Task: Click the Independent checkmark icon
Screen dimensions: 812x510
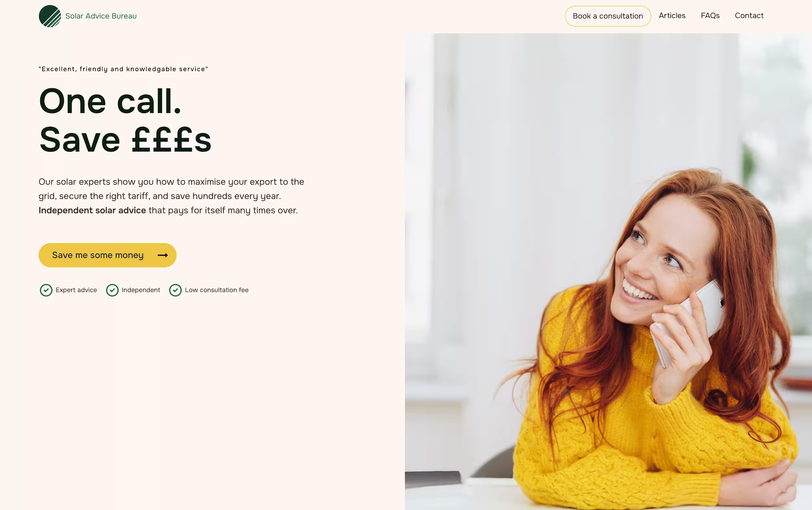Action: 112,290
